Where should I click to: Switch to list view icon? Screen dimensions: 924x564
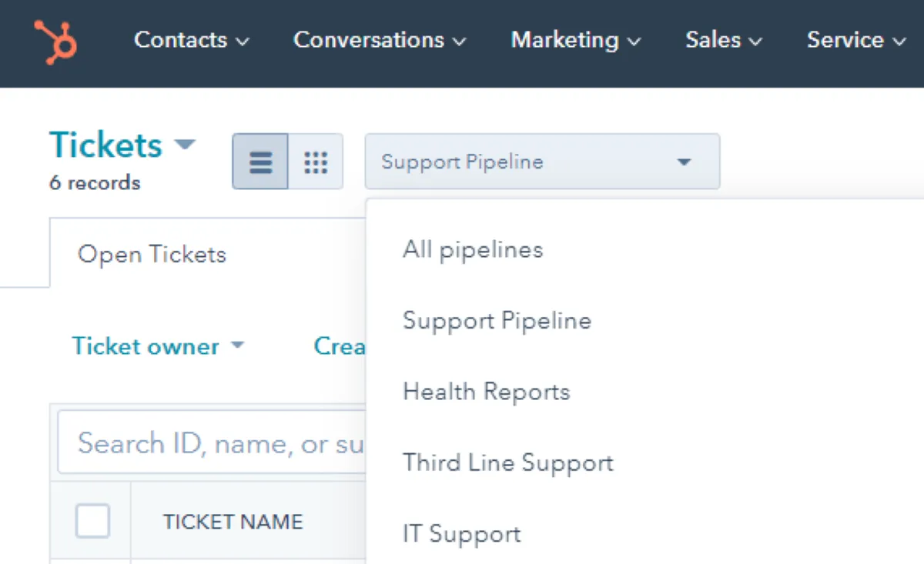click(260, 162)
